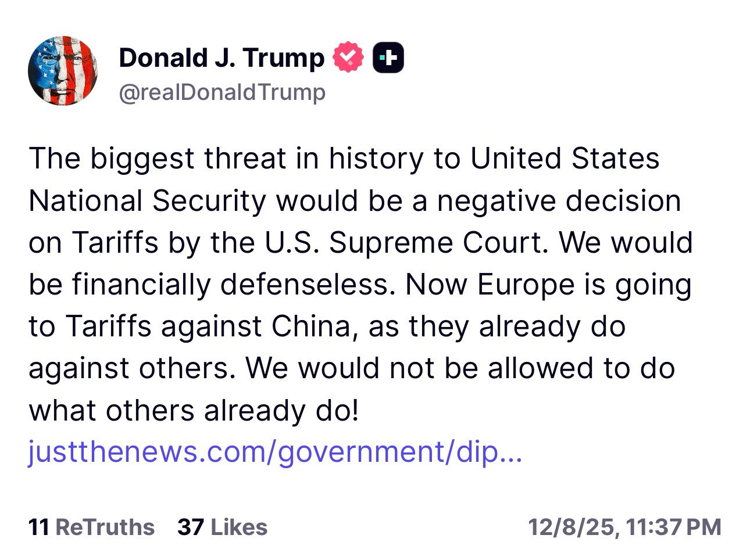View the 37 Likes list

pyautogui.click(x=222, y=527)
